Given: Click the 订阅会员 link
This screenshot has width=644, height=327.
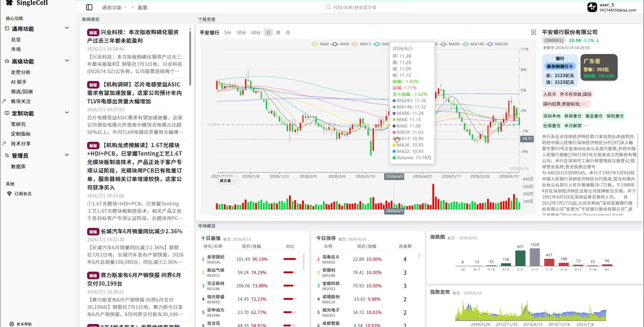Looking at the screenshot, I should [23, 193].
